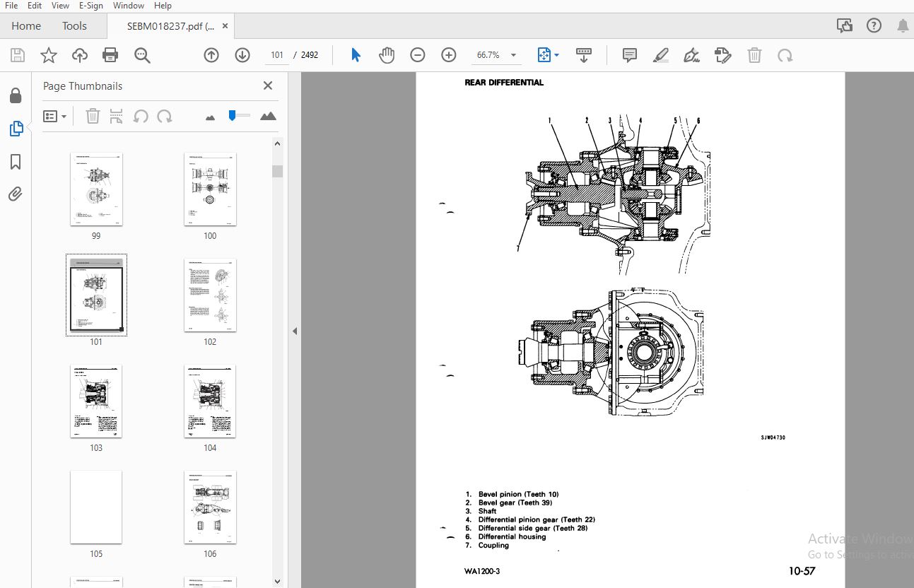The height and width of the screenshot is (588, 914).
Task: Click the page number field showing 101
Action: point(277,55)
